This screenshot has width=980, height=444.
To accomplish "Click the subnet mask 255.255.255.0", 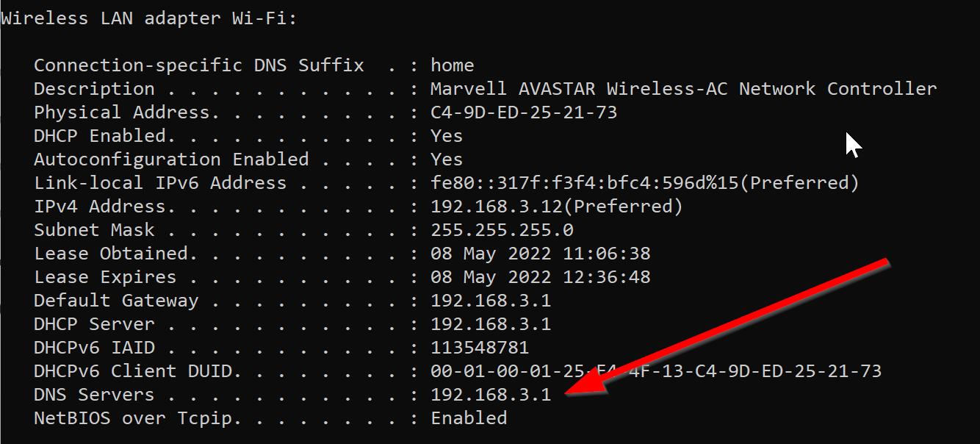I will [502, 230].
